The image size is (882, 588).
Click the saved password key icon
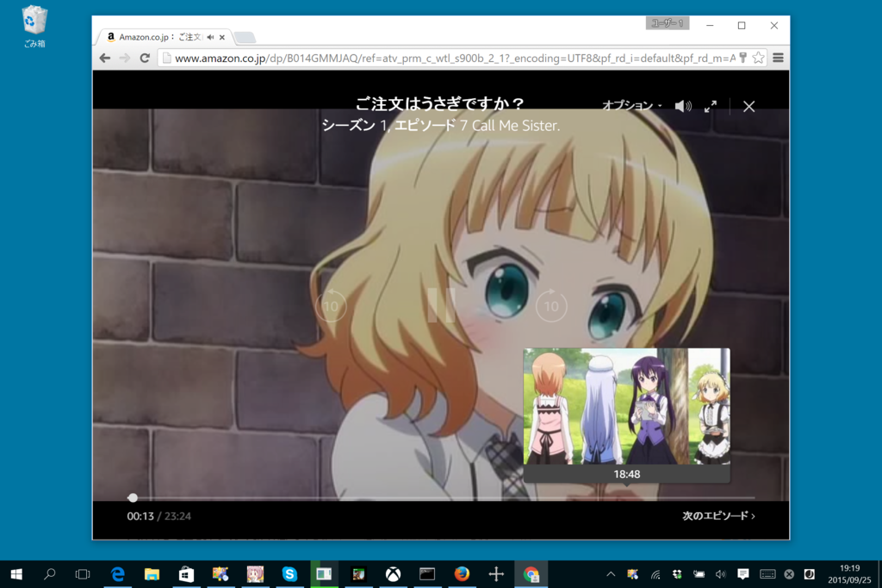coord(743,58)
